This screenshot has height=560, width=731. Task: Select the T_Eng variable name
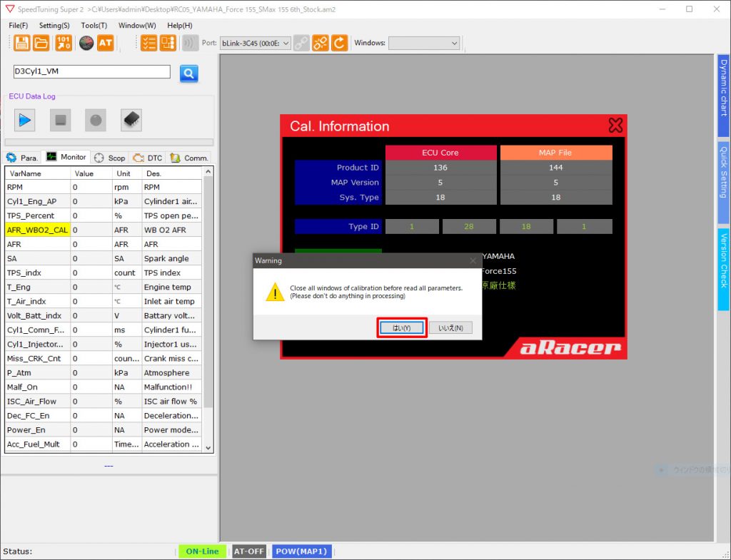click(x=38, y=287)
